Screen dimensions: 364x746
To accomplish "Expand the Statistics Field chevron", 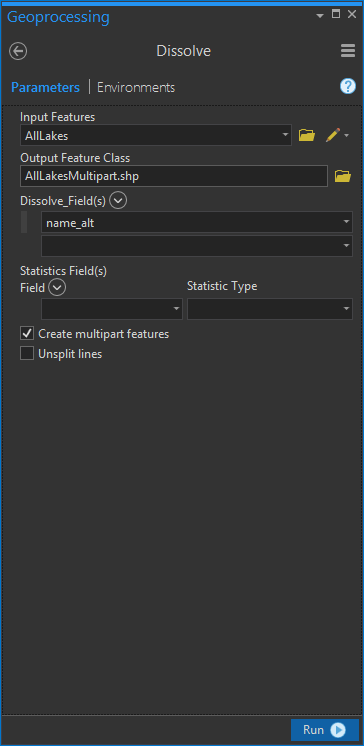I will pos(57,287).
